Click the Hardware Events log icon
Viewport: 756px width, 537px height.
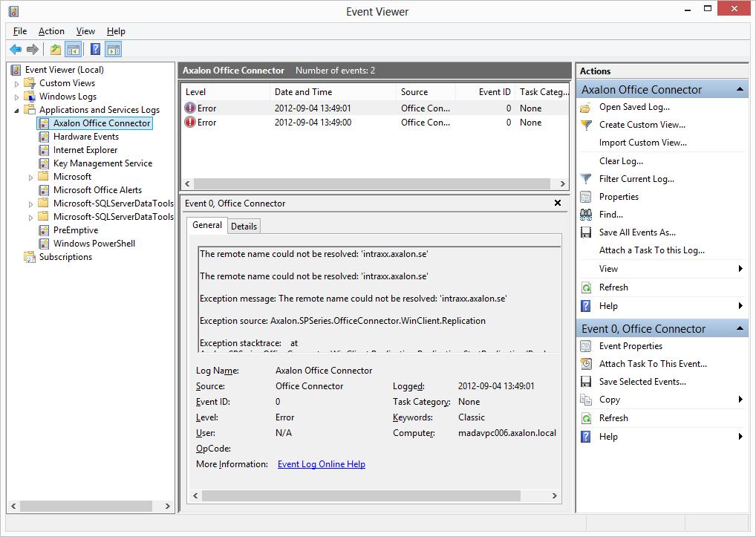tap(44, 137)
